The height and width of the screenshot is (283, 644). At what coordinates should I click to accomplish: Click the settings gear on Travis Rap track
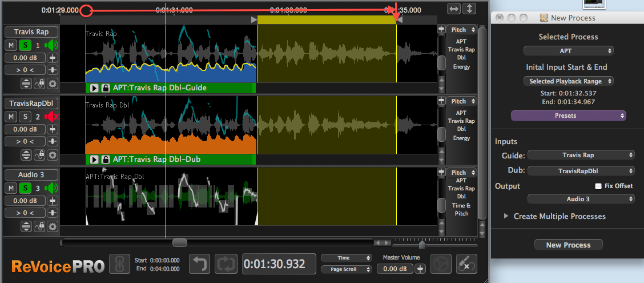point(53,83)
